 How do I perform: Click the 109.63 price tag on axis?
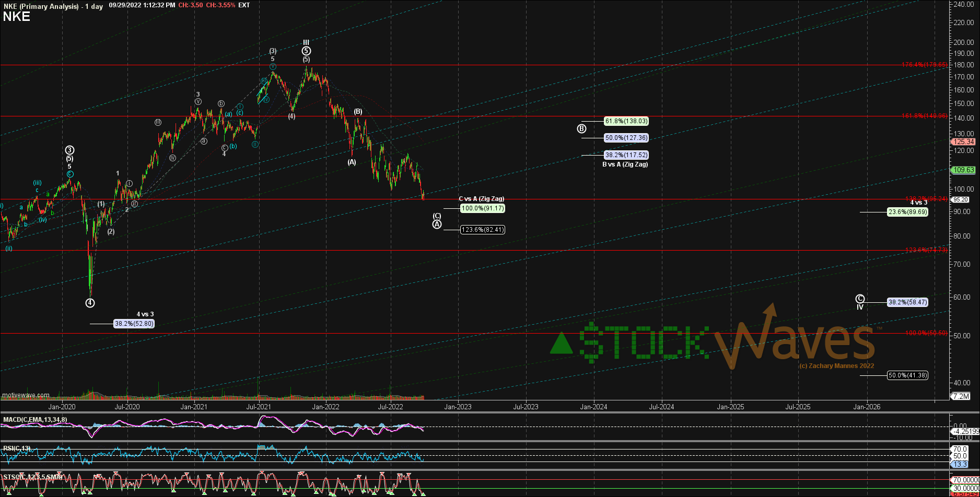pyautogui.click(x=963, y=170)
